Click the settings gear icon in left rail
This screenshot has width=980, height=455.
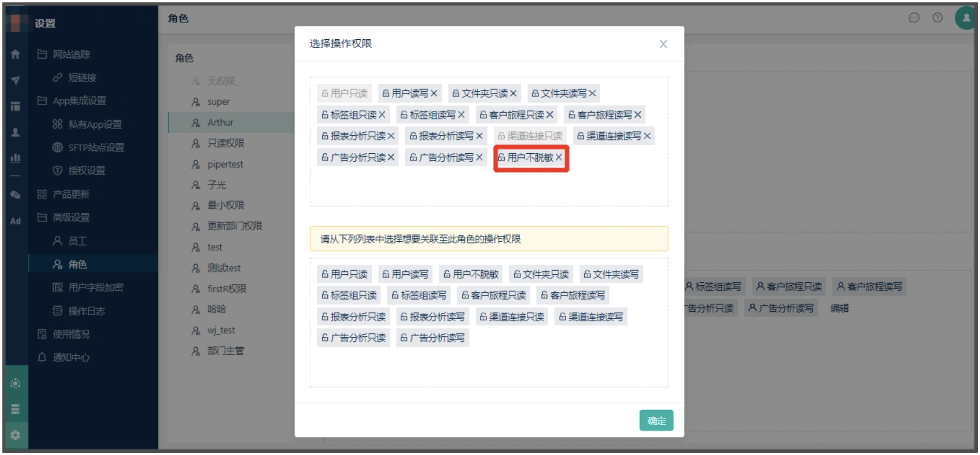[x=15, y=435]
